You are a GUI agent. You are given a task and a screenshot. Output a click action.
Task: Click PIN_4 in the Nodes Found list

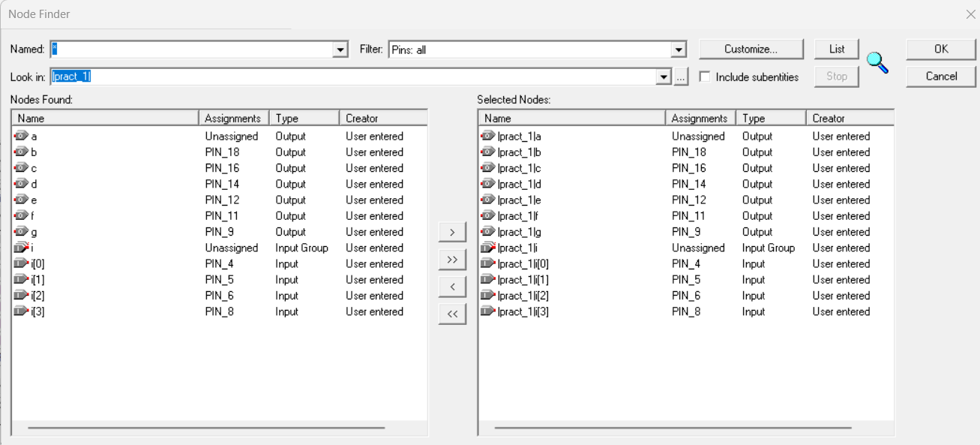click(x=219, y=264)
